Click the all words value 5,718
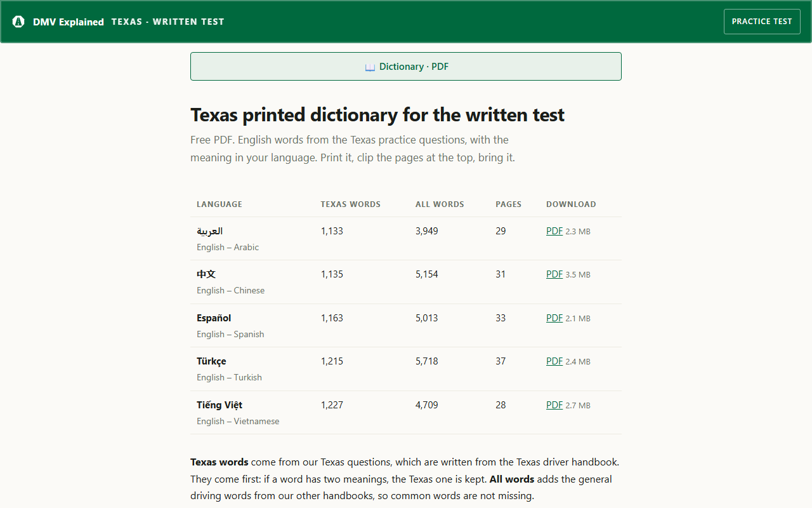The height and width of the screenshot is (508, 812). [x=427, y=361]
